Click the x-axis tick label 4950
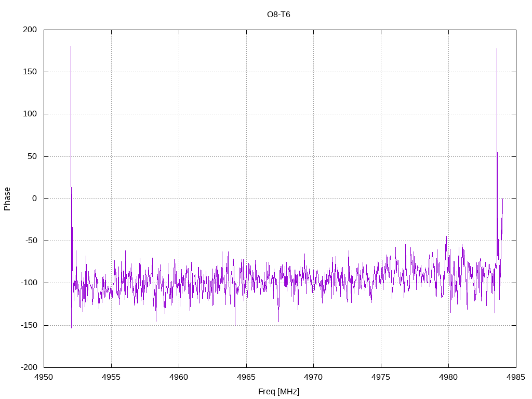The image size is (532, 399). 44,377
